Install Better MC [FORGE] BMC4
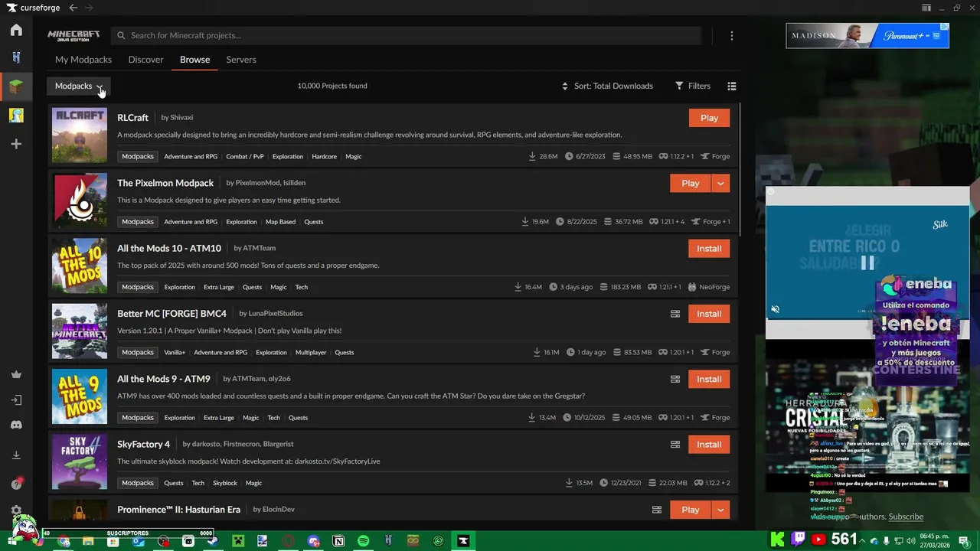The image size is (980, 551). pyautogui.click(x=709, y=314)
